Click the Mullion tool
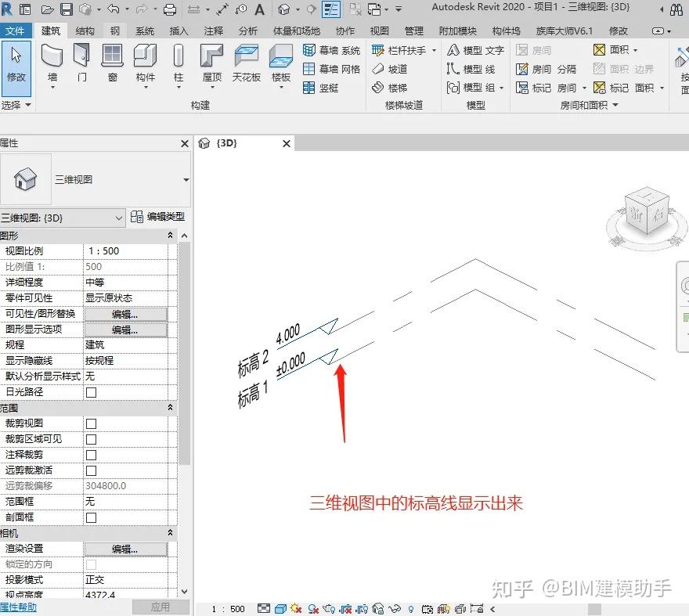The height and width of the screenshot is (616, 689). pos(321,88)
